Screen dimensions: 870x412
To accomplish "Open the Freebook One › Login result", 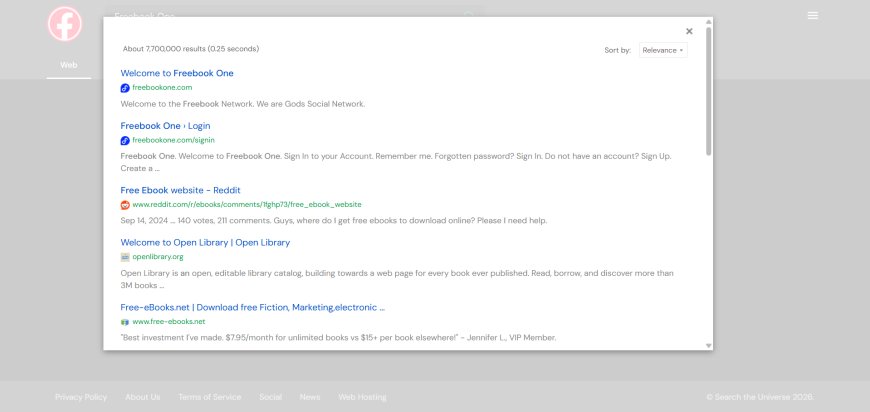I will click(x=165, y=126).
